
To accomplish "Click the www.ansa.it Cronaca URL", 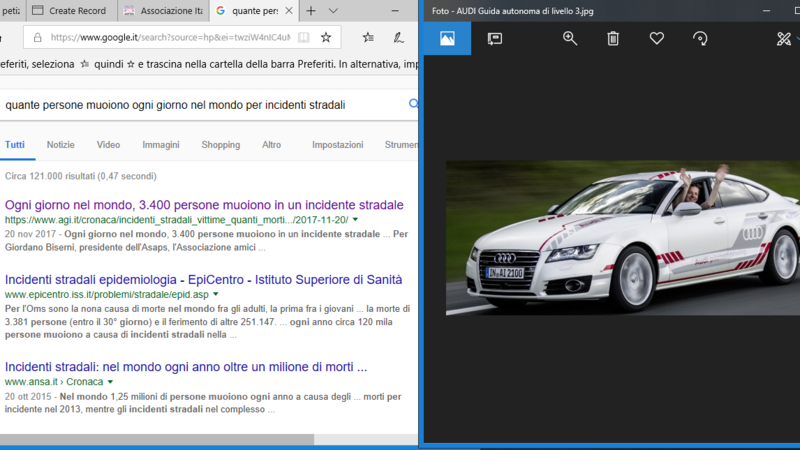I will pos(54,382).
